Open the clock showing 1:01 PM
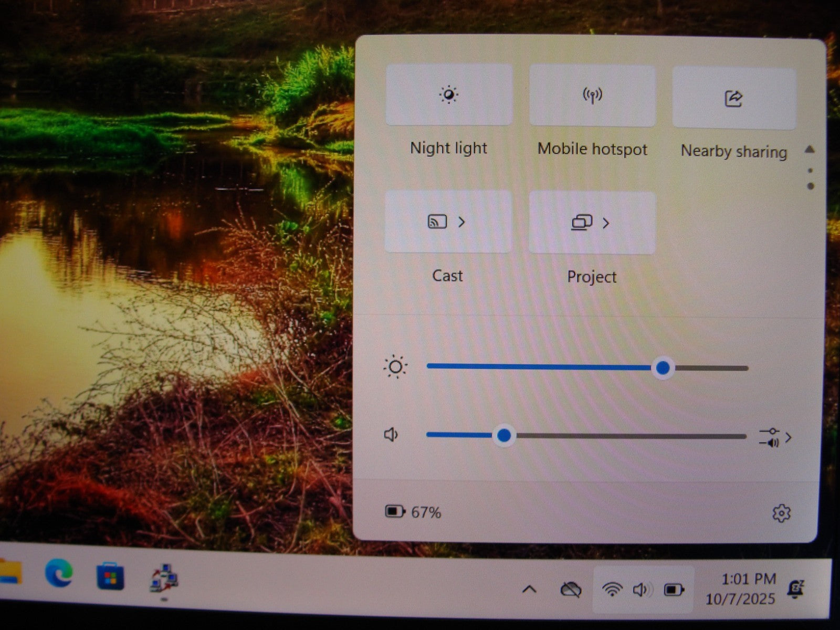Viewport: 840px width, 630px height. point(748,589)
